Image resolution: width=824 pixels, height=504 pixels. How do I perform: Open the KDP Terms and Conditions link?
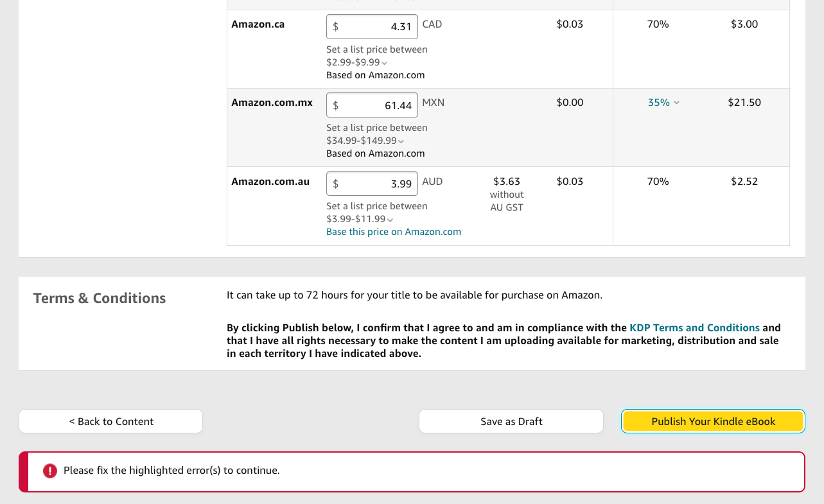click(x=694, y=327)
